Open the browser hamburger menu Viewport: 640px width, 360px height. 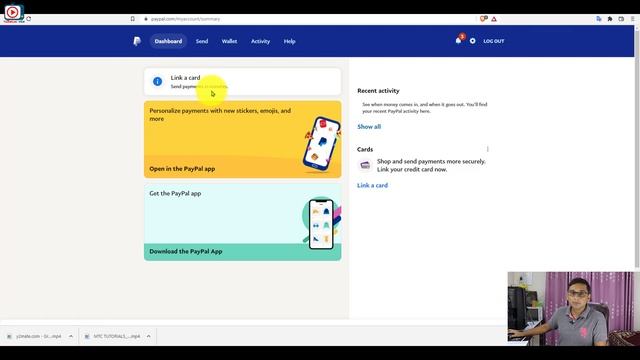[632, 19]
